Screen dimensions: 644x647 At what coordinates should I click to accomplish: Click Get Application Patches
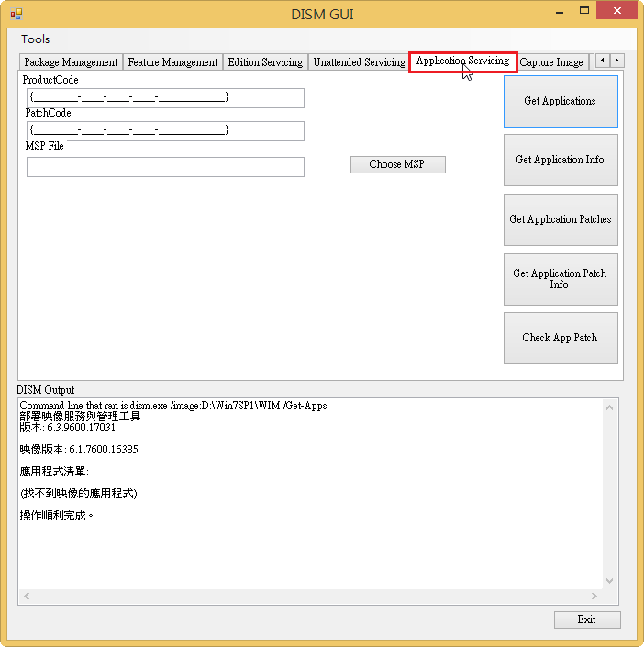coord(560,219)
